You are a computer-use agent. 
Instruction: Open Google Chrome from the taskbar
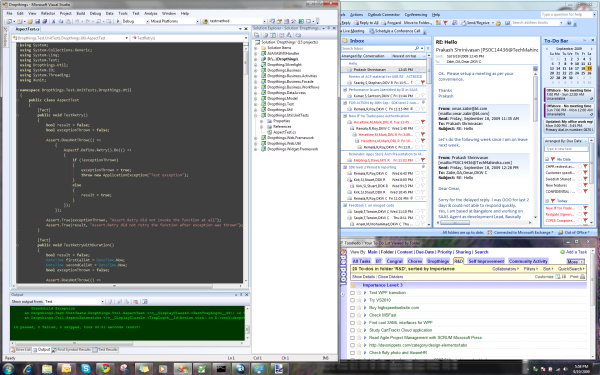pos(105,368)
